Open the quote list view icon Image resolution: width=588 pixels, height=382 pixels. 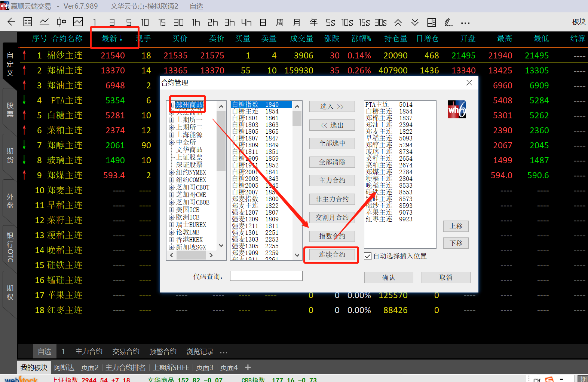(x=28, y=22)
